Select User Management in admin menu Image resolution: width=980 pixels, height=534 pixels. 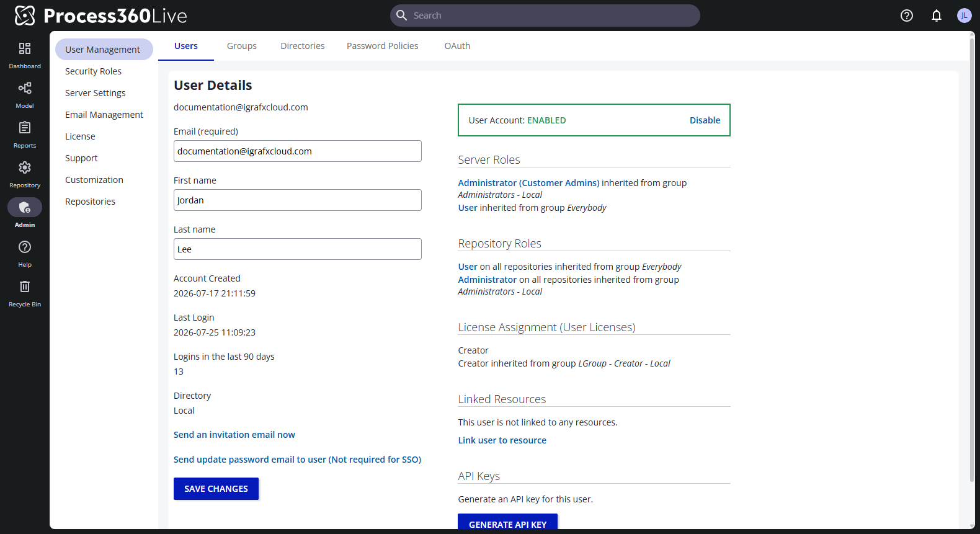tap(104, 50)
